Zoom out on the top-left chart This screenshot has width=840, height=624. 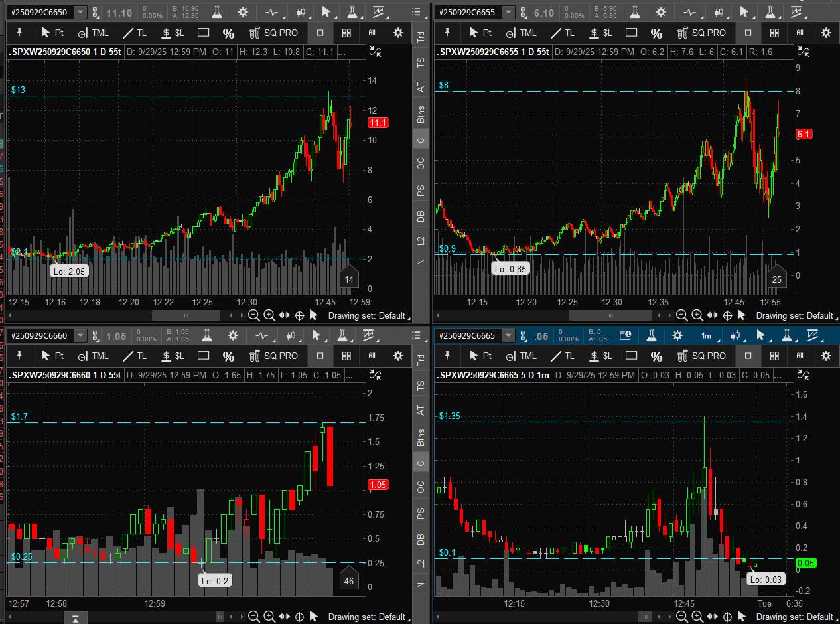pyautogui.click(x=253, y=316)
